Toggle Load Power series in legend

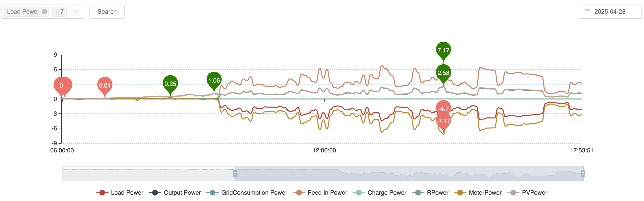coord(127,193)
